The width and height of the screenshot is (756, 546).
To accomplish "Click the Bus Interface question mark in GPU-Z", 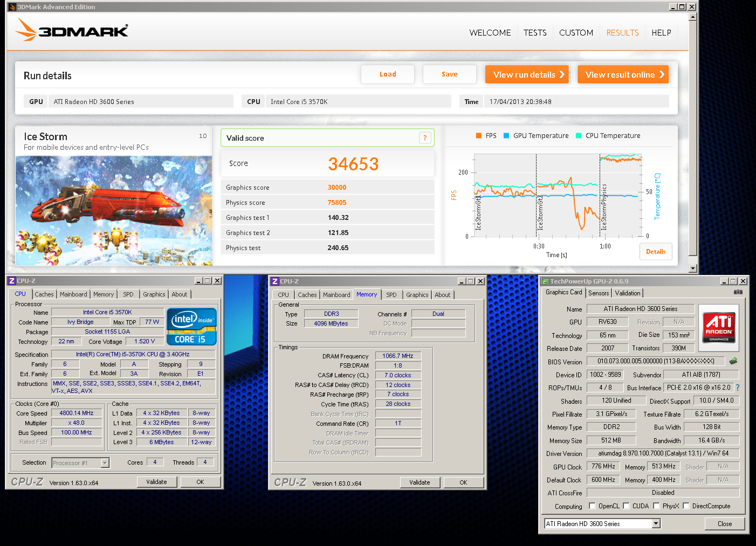I will click(737, 388).
